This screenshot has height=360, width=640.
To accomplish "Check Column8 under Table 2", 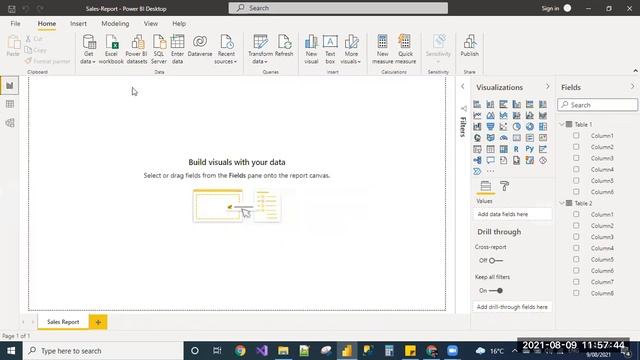I will (576, 293).
